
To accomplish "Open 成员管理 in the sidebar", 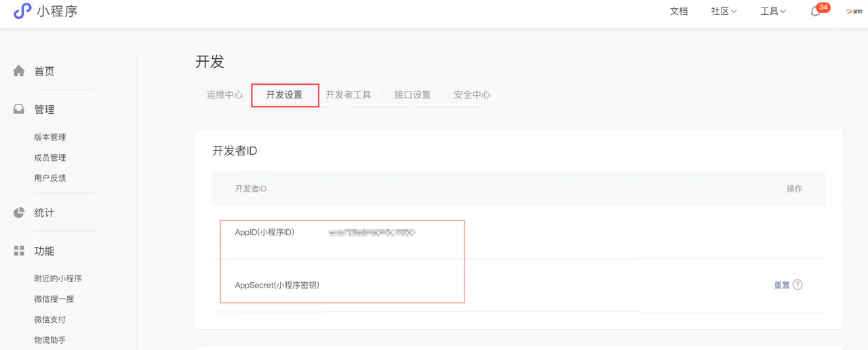I will coord(50,157).
